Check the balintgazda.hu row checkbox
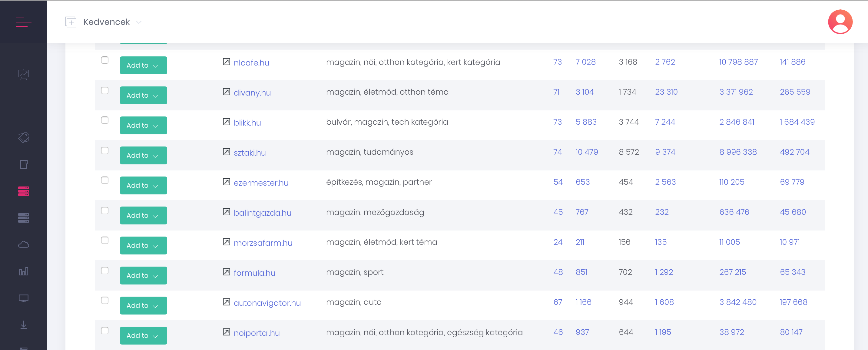The height and width of the screenshot is (350, 868). (105, 210)
